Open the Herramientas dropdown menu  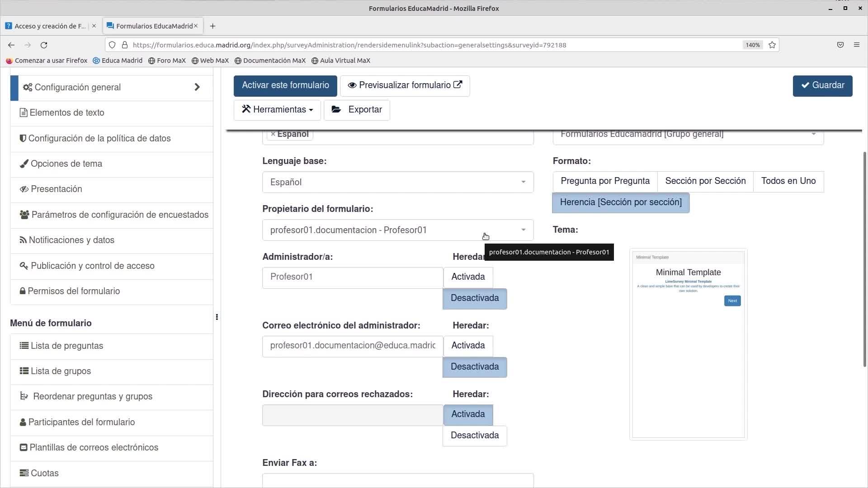(277, 110)
